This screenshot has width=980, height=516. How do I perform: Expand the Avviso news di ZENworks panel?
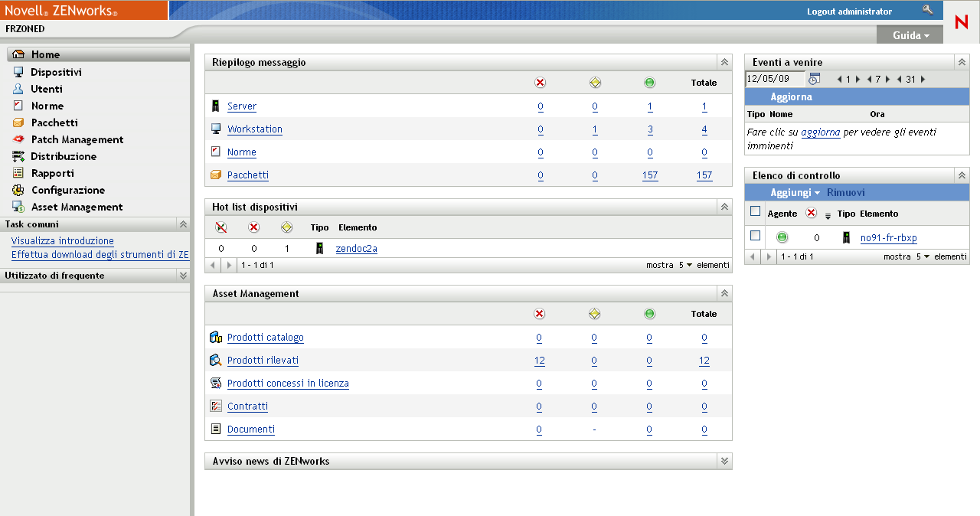[x=724, y=461]
